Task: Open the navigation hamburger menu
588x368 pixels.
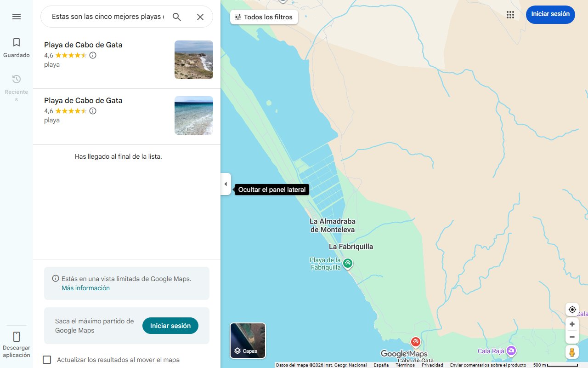Action: (17, 17)
